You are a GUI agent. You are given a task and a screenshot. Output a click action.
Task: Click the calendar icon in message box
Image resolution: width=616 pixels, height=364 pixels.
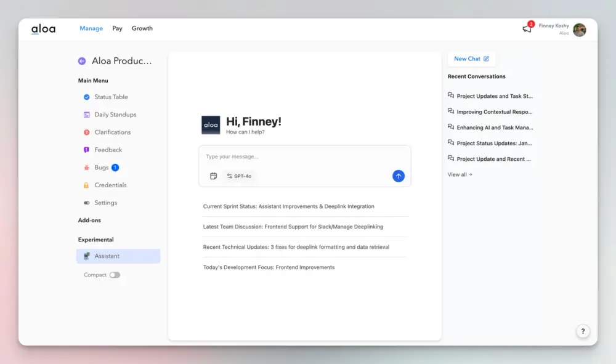point(213,176)
